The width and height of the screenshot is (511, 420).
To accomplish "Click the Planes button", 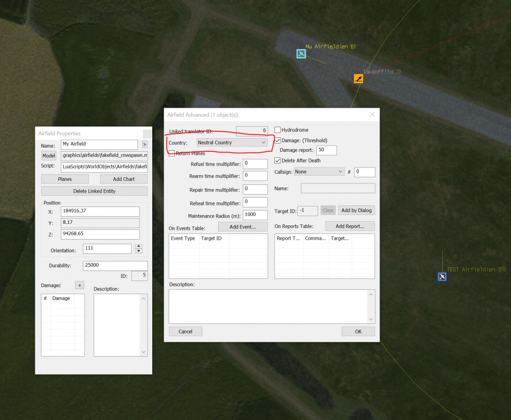I will pyautogui.click(x=65, y=179).
